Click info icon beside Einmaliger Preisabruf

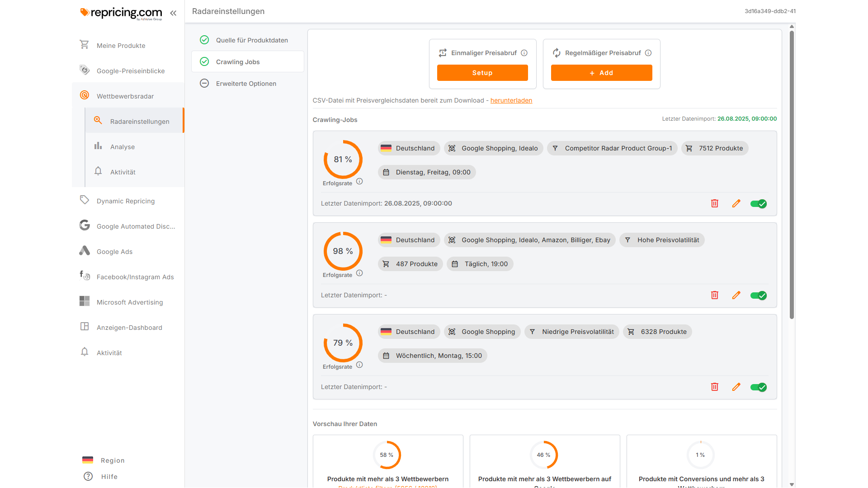[x=524, y=53]
